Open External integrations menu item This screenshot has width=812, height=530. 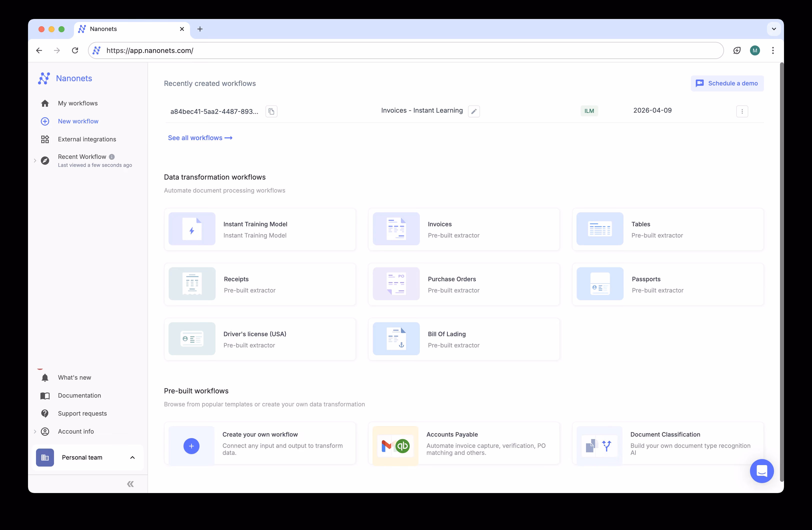click(x=87, y=139)
